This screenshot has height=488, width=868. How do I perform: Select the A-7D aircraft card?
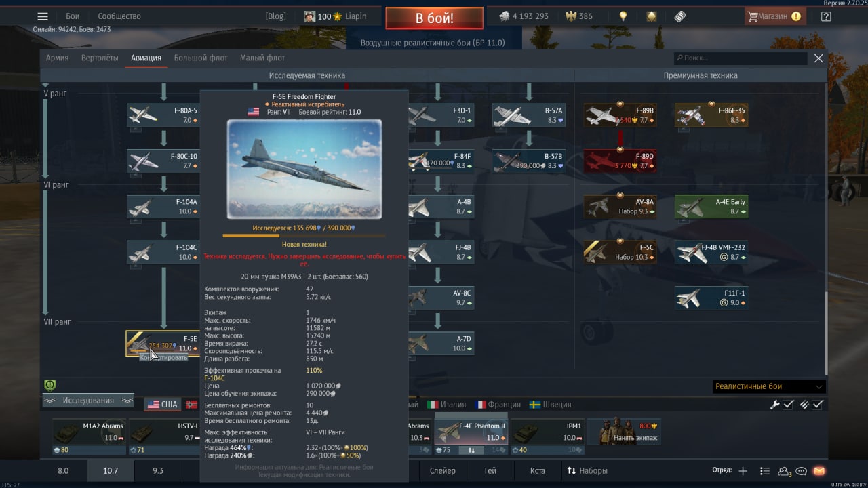[442, 344]
